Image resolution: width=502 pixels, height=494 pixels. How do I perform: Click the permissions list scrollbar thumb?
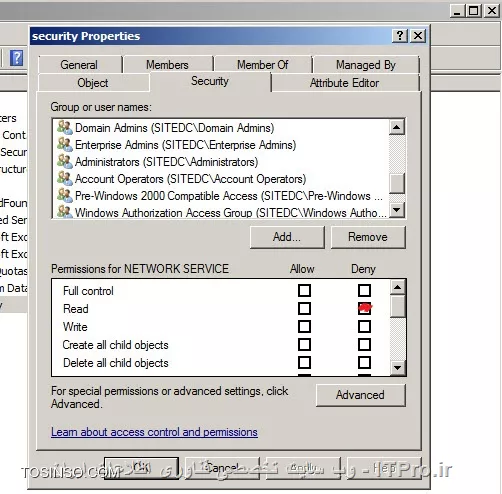pyautogui.click(x=397, y=306)
